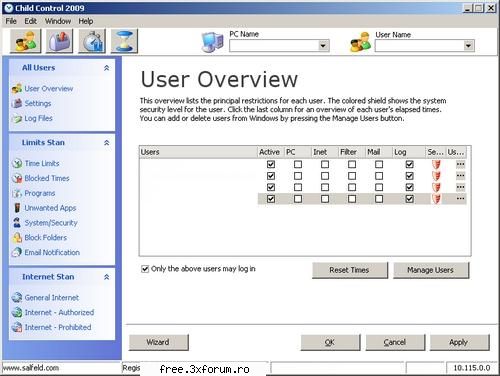Viewport: 500px width, 376px height.
Task: Collapse the Limits Stan panel
Action: (106, 143)
